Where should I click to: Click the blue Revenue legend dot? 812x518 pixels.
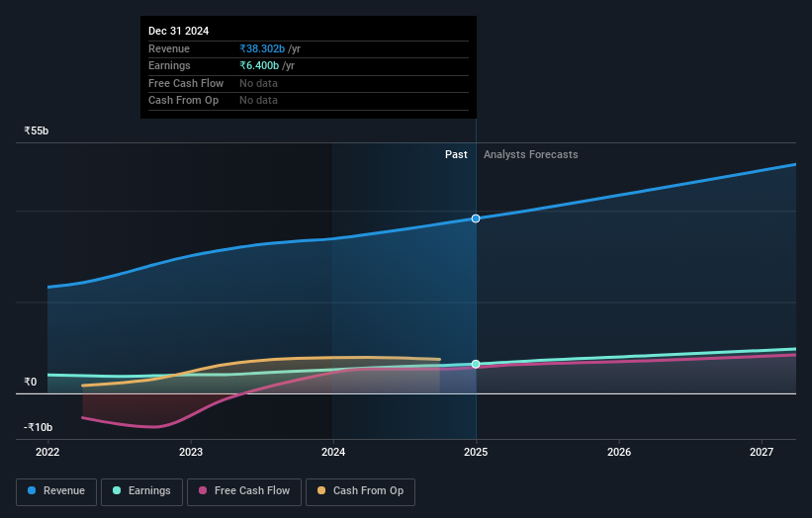32,490
